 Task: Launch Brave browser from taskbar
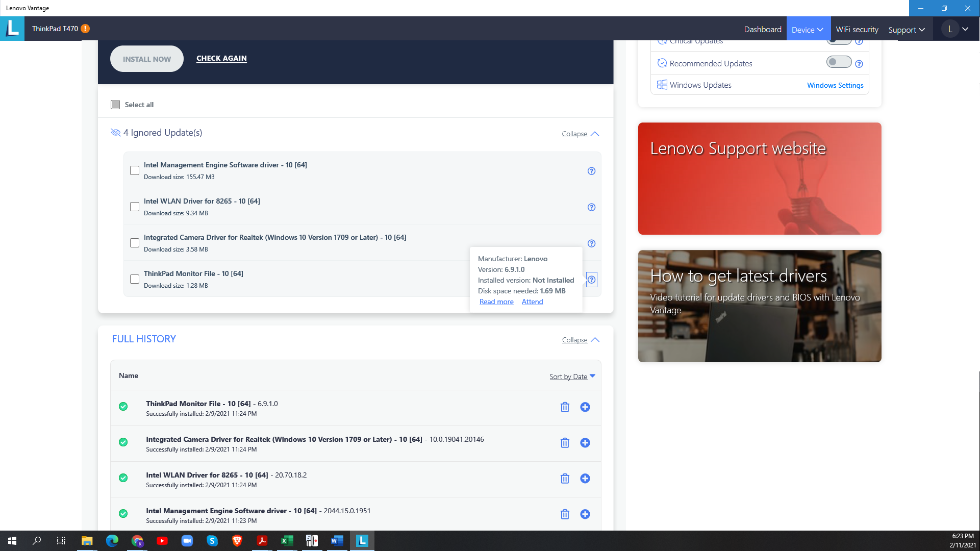237,541
